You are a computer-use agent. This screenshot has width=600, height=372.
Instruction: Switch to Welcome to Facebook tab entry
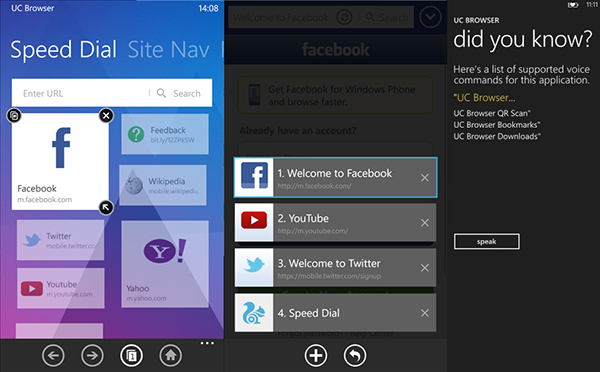[x=335, y=178]
